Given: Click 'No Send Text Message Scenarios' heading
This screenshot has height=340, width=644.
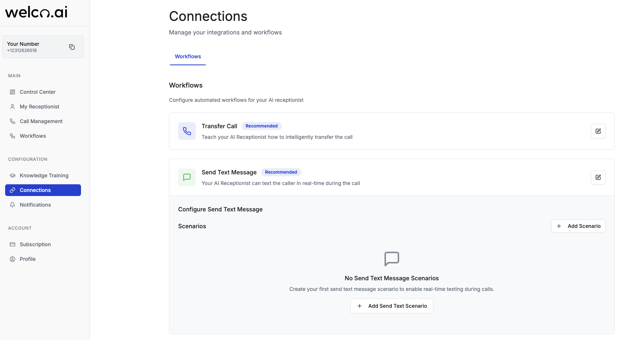Looking at the screenshot, I should [392, 278].
